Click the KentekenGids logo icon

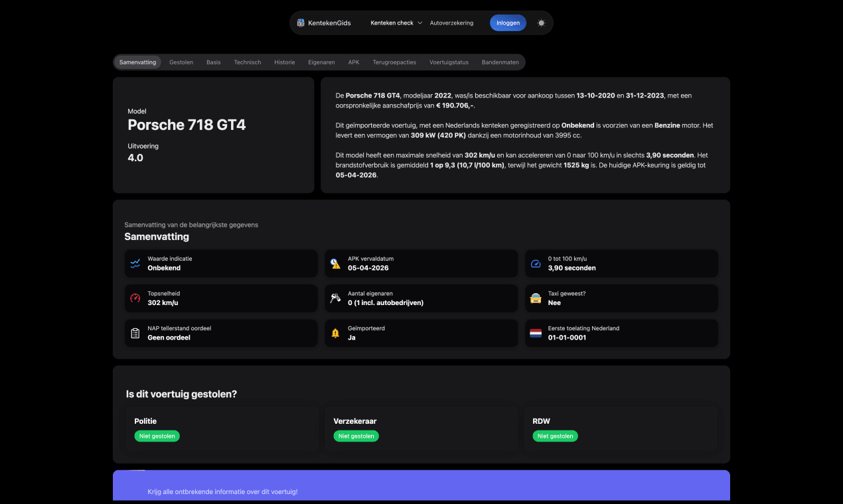[x=301, y=23]
